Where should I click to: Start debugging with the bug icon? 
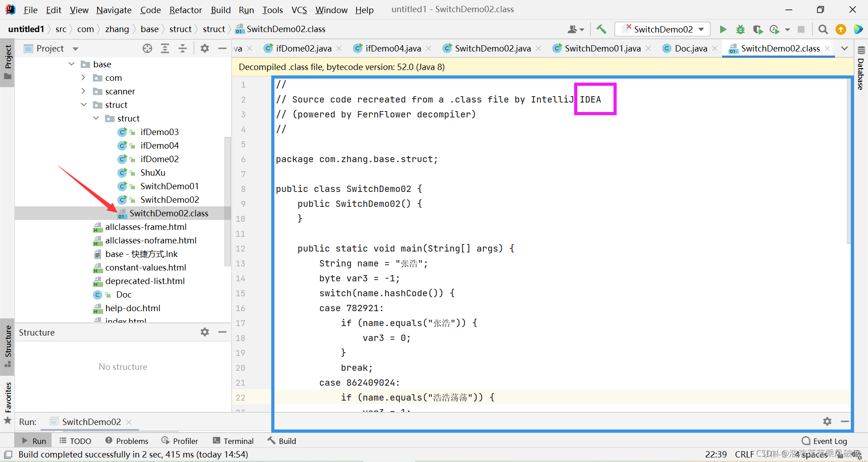tap(741, 29)
